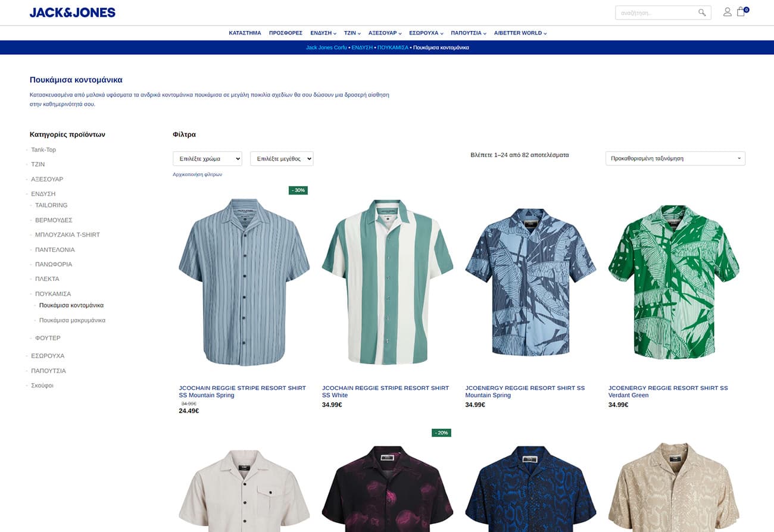Select Tank-Top in the category sidebar
This screenshot has height=532, width=774.
click(x=43, y=150)
